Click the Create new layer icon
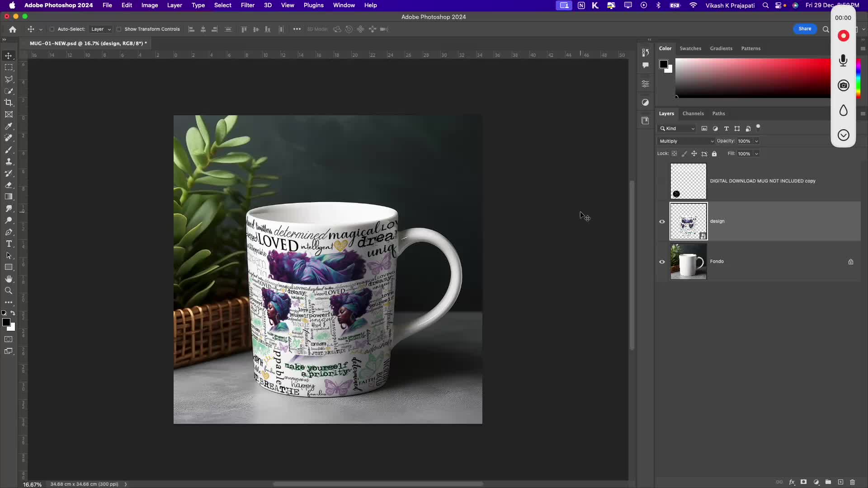This screenshot has height=488, width=868. tap(840, 482)
